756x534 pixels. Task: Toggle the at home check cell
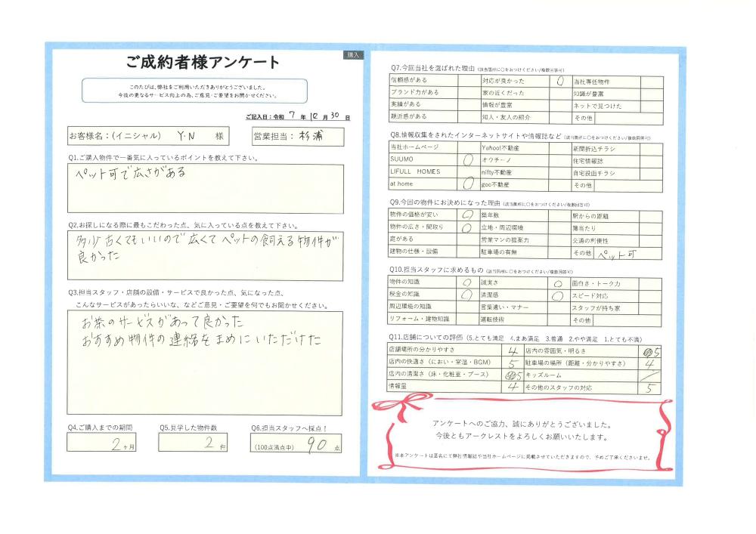(468, 184)
